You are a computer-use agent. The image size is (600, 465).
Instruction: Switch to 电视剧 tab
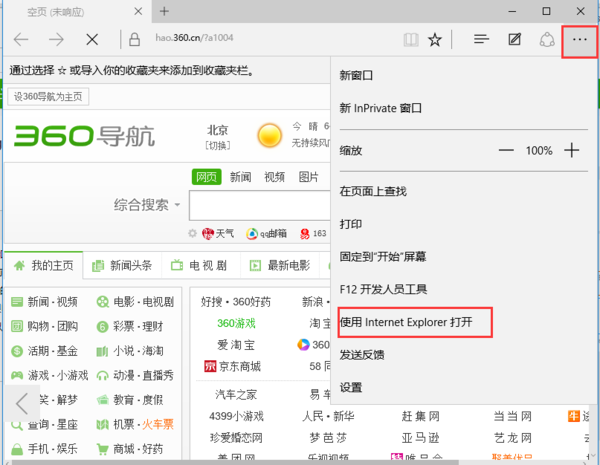(x=199, y=266)
